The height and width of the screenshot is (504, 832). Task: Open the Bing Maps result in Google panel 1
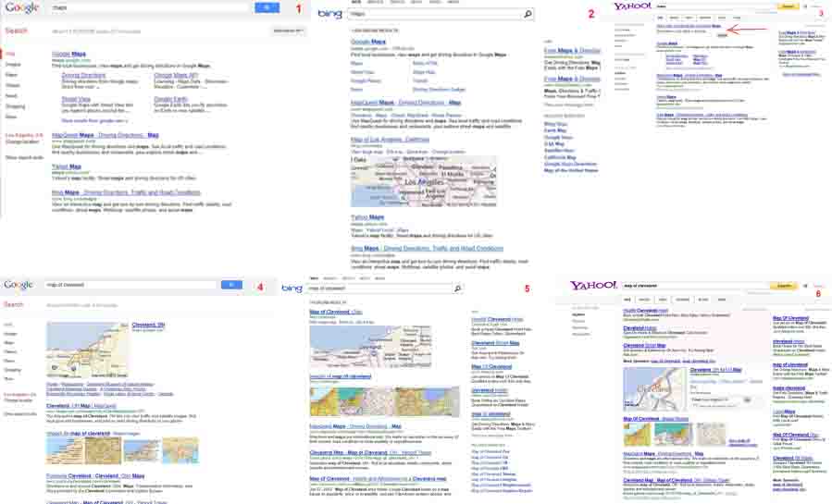click(x=126, y=192)
